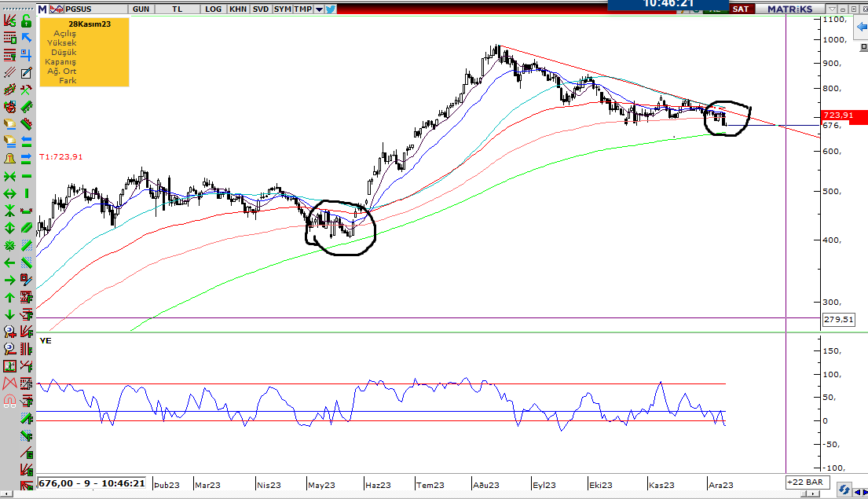Select the green vertical line tool
Image resolution: width=868 pixels, height=499 pixels.
click(26, 194)
